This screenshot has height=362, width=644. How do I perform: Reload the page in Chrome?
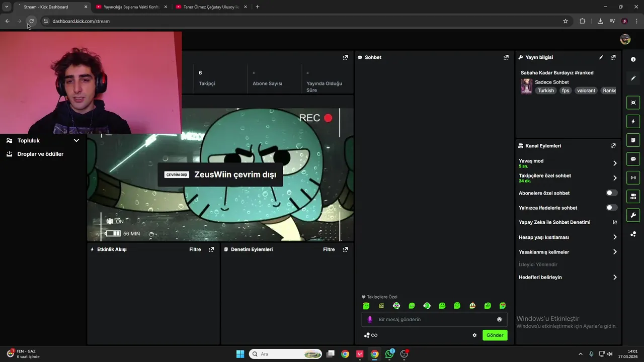pos(31,21)
